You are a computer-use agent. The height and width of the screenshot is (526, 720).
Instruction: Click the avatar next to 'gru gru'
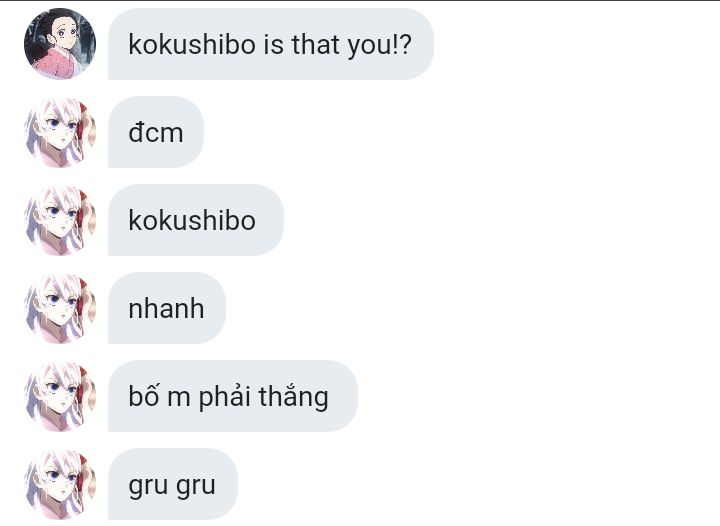click(60, 484)
